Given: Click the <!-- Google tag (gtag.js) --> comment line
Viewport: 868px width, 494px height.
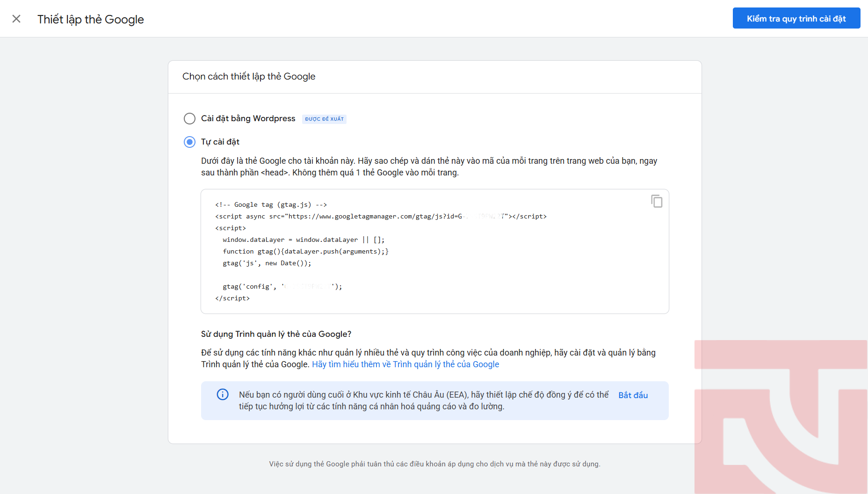Looking at the screenshot, I should pyautogui.click(x=271, y=204).
